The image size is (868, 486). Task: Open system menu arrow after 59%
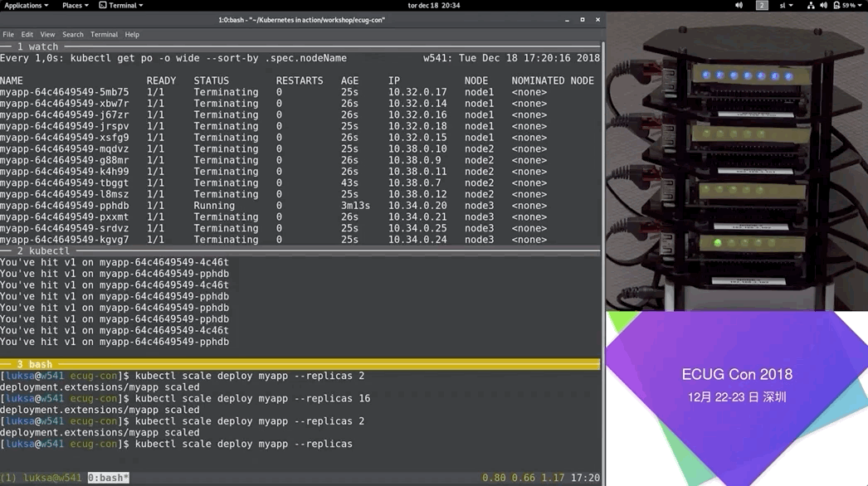point(860,5)
